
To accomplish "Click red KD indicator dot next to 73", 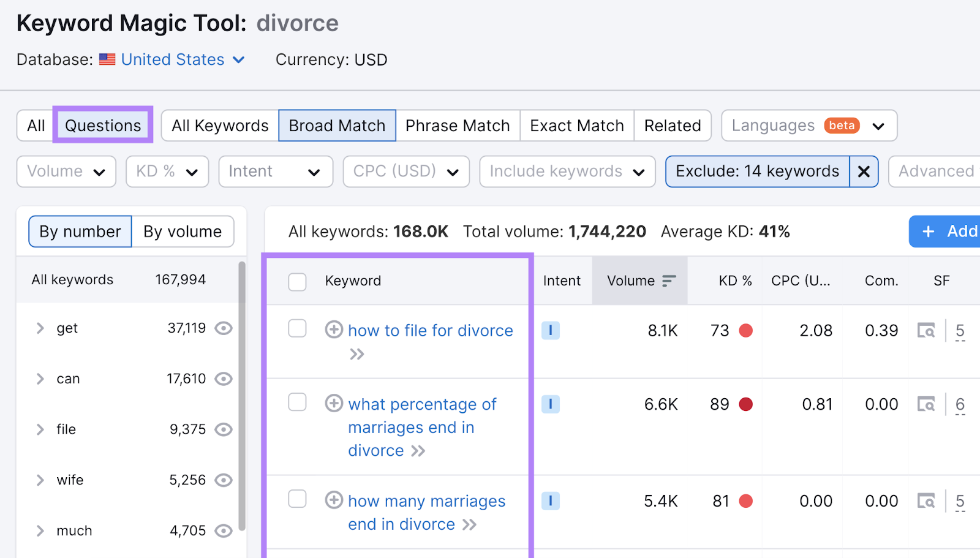I will [746, 331].
